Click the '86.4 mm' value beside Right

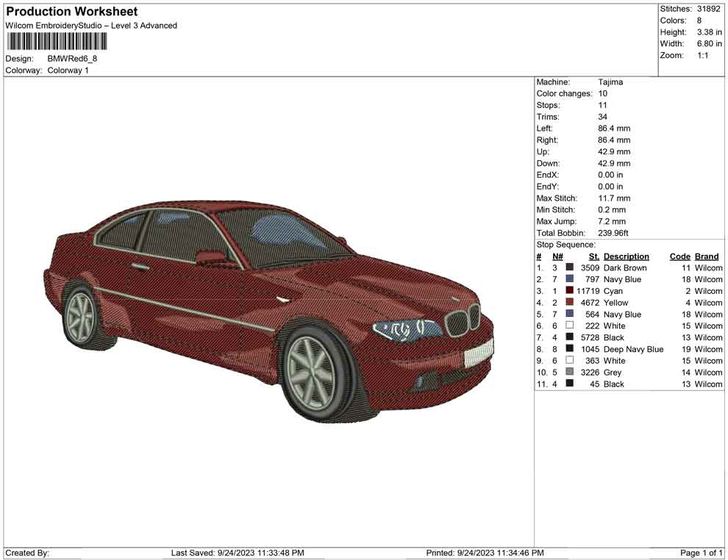614,140
